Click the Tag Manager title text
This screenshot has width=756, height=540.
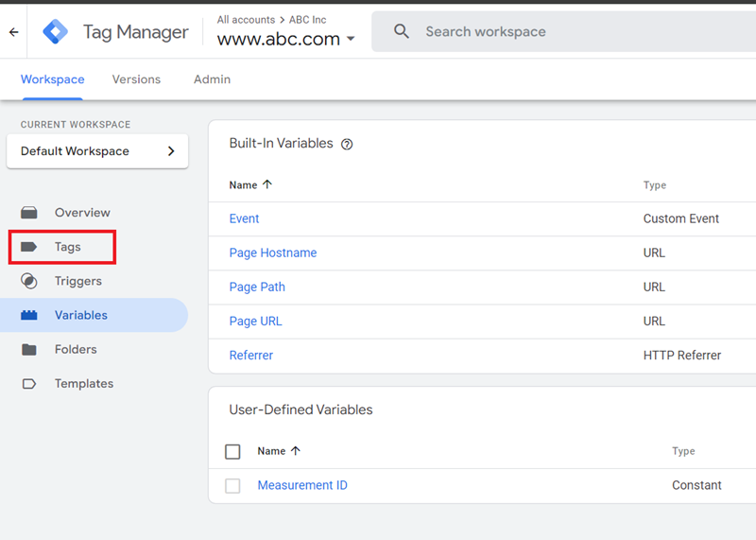135,32
